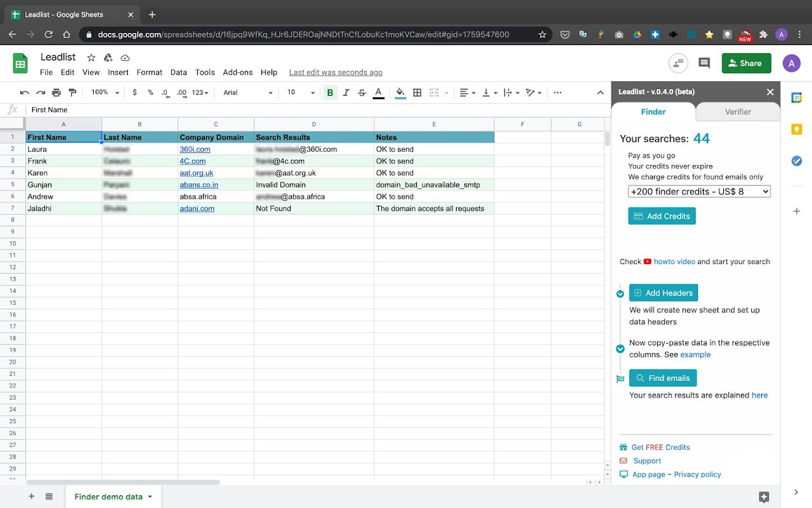812x508 pixels.
Task: Click the horizontal scrollbar of the sheet
Action: coord(123,483)
